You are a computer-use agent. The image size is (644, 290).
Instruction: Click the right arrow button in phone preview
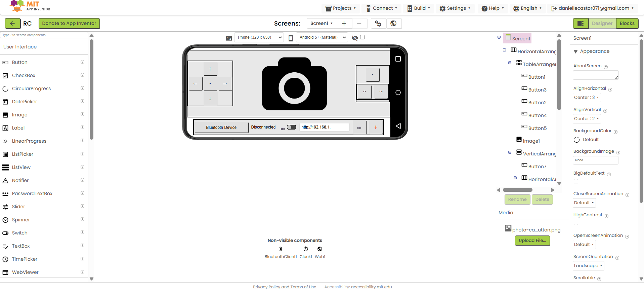[225, 83]
